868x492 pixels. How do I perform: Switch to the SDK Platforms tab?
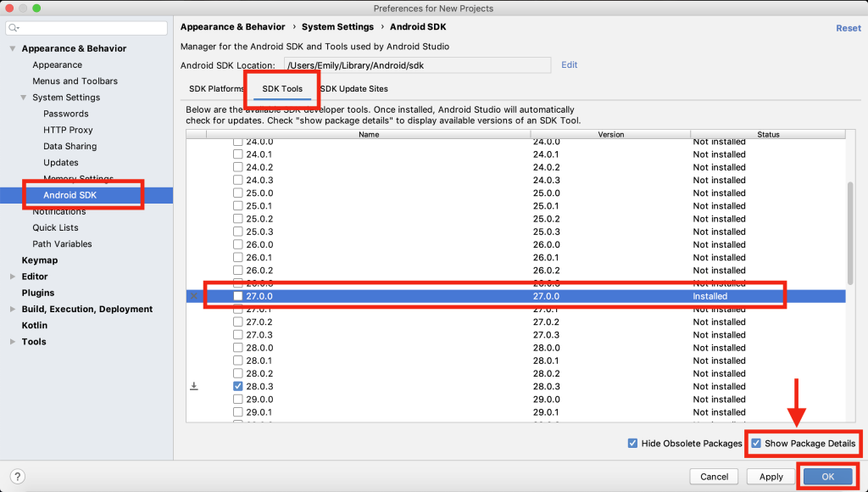(x=216, y=89)
